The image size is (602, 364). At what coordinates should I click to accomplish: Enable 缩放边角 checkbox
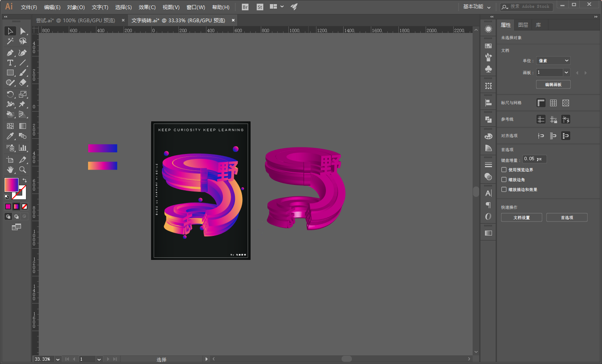point(504,180)
